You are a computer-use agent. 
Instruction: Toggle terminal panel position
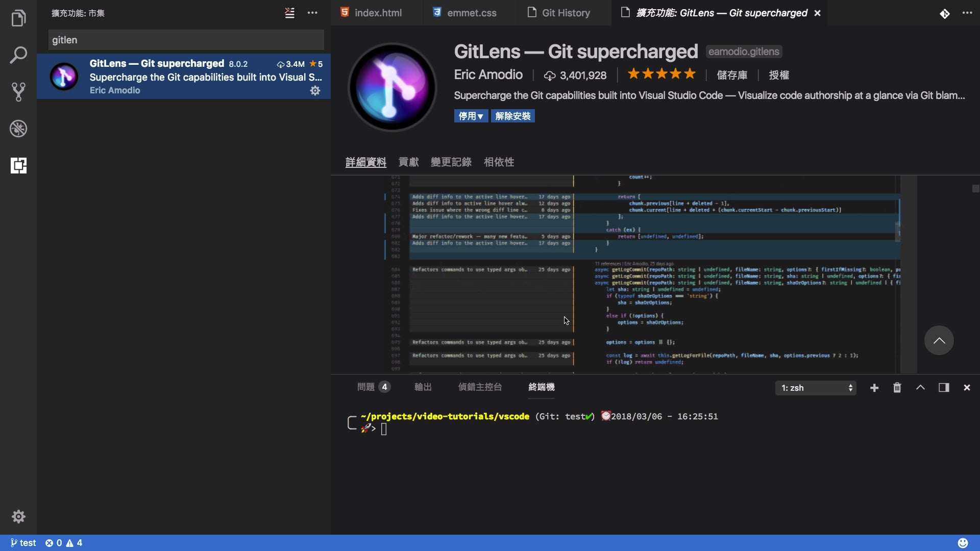click(x=943, y=388)
